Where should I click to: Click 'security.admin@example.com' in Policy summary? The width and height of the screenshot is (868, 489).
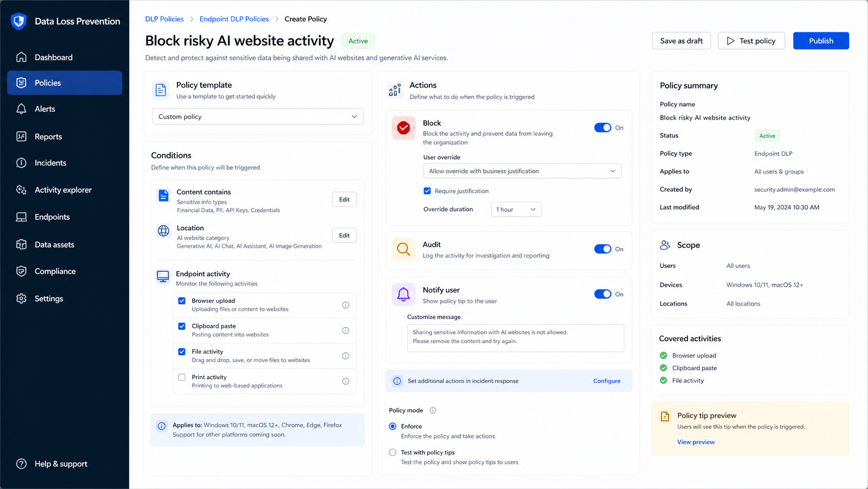click(794, 190)
